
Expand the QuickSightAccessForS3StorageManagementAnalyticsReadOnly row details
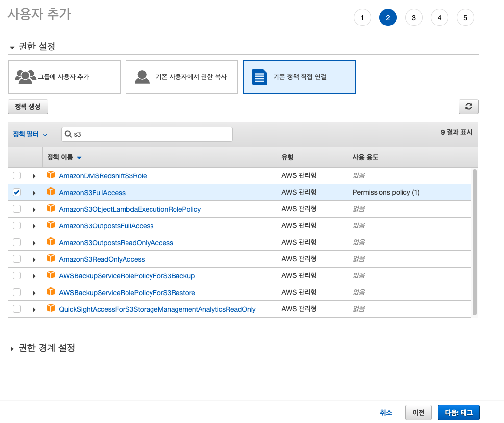click(x=34, y=310)
